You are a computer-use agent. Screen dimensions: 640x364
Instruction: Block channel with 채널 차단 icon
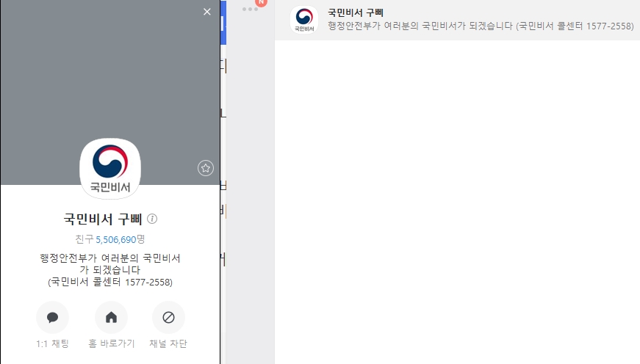[x=168, y=318]
